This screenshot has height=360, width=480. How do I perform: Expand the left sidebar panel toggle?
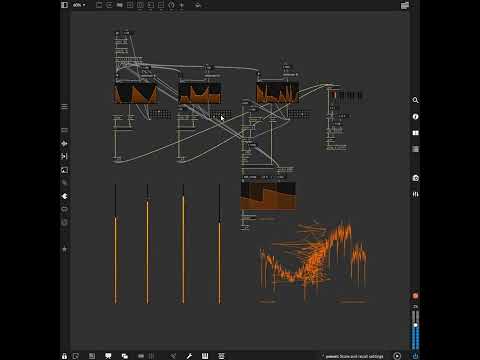tap(65, 5)
